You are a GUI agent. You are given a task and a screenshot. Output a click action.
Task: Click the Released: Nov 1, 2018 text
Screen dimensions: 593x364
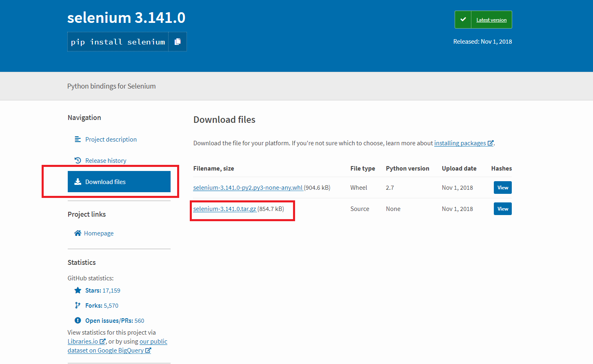click(x=482, y=41)
